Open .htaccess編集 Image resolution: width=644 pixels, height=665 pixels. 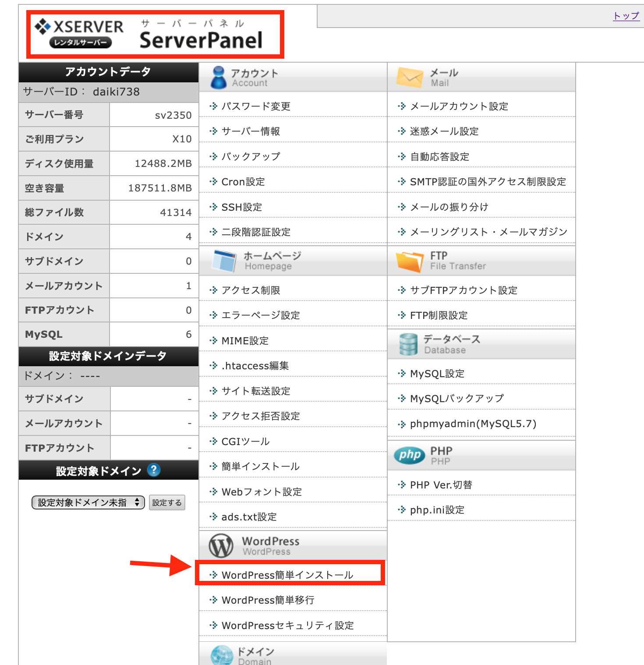255,365
